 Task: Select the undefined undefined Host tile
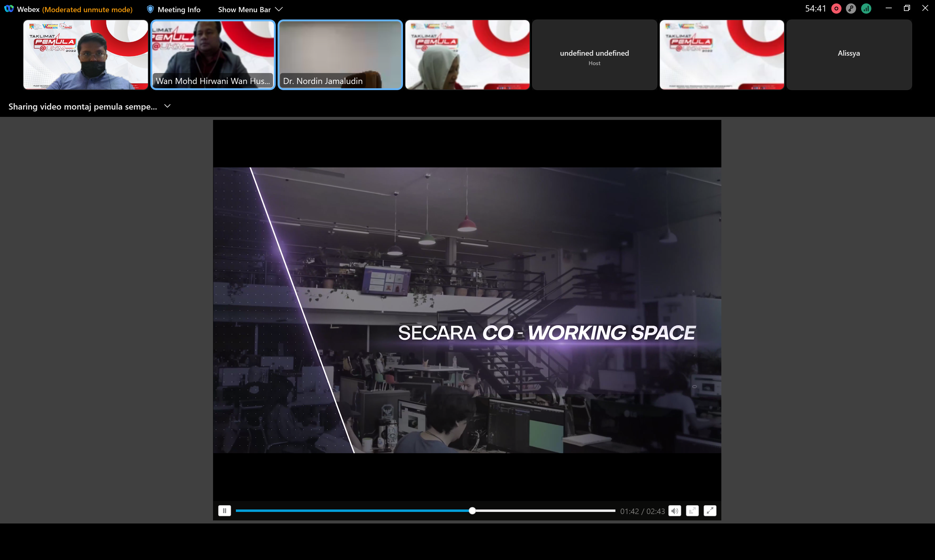point(594,55)
